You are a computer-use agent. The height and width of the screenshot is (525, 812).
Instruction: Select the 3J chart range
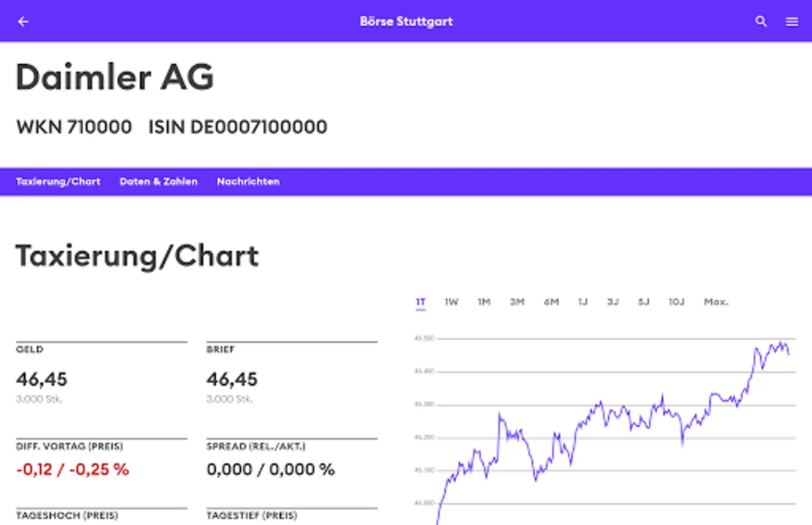[612, 302]
